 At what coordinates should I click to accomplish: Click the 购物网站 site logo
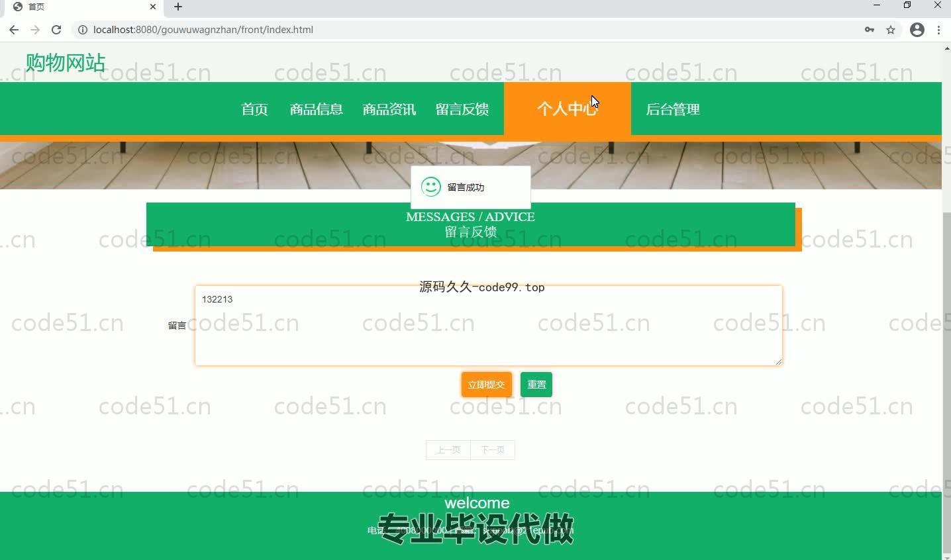click(66, 63)
